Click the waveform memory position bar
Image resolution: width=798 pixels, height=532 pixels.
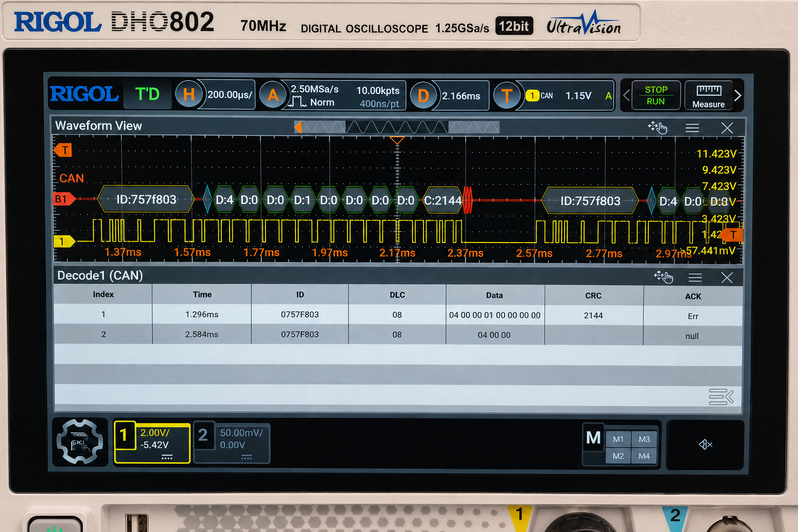(x=397, y=127)
